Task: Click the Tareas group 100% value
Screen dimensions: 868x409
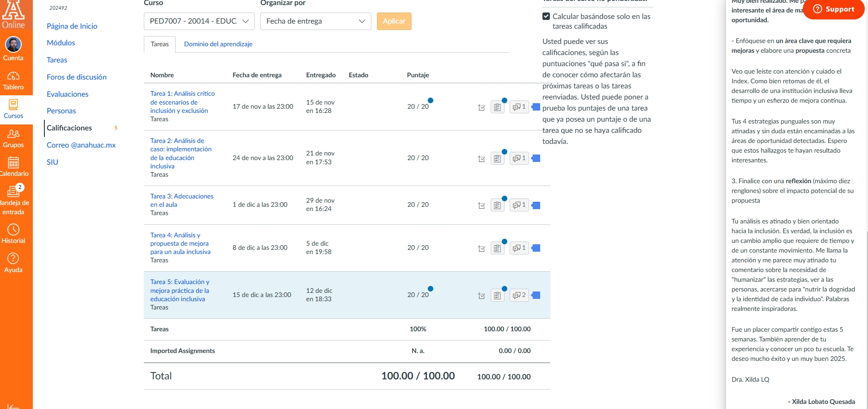Action: pyautogui.click(x=418, y=329)
